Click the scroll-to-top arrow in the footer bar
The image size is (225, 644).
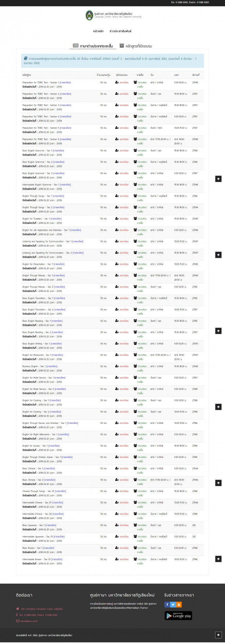[218, 635]
